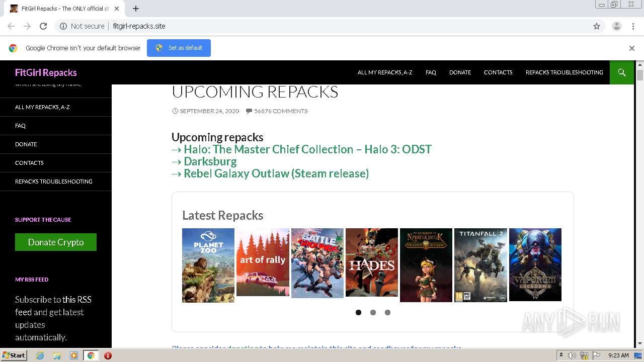Select DONATE in the left sidebar
This screenshot has height=362, width=644.
[x=26, y=144]
